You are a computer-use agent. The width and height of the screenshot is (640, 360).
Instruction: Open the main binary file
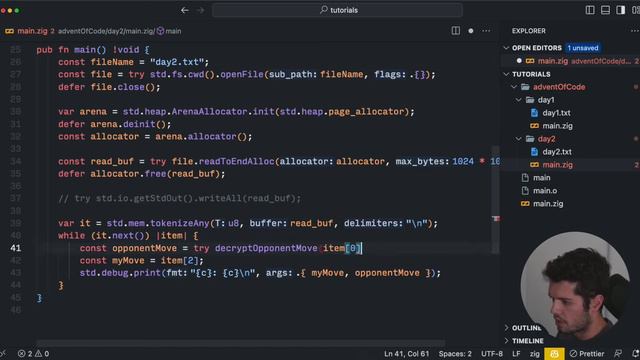542,178
